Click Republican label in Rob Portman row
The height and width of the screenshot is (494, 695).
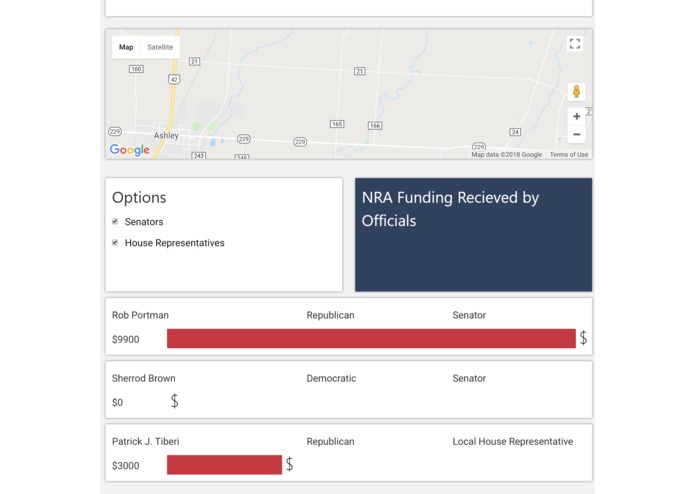point(330,315)
